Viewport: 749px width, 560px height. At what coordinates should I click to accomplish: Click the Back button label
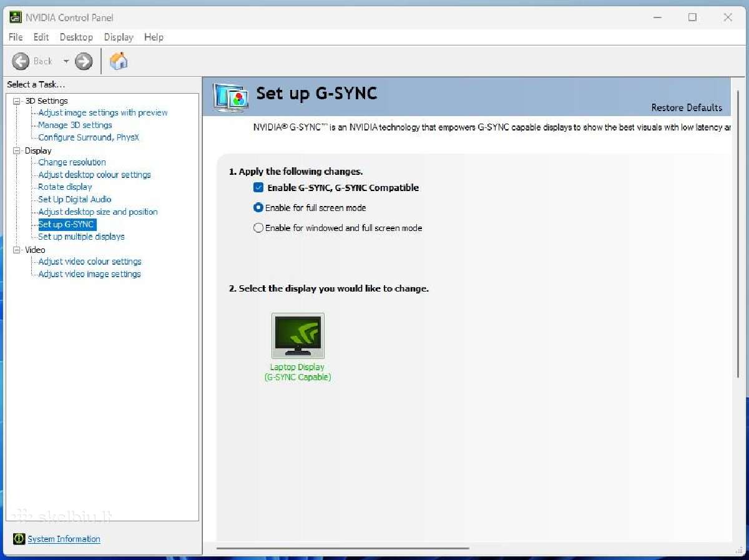(x=42, y=61)
